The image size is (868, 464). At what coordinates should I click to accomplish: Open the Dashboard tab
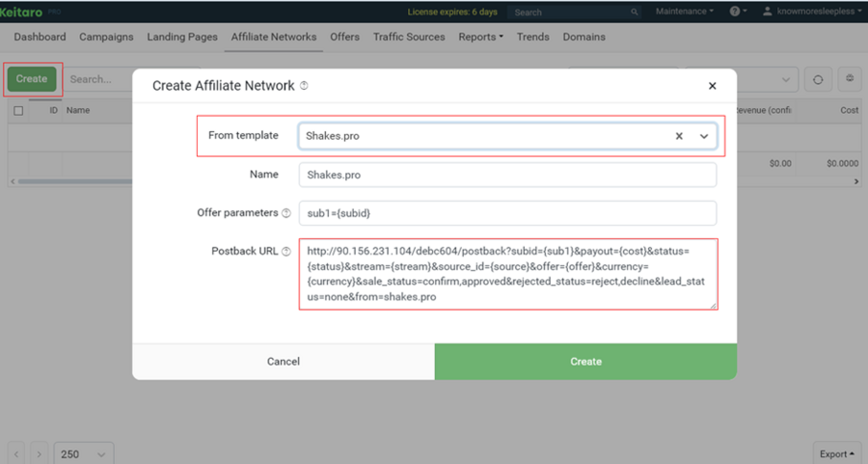pyautogui.click(x=40, y=37)
